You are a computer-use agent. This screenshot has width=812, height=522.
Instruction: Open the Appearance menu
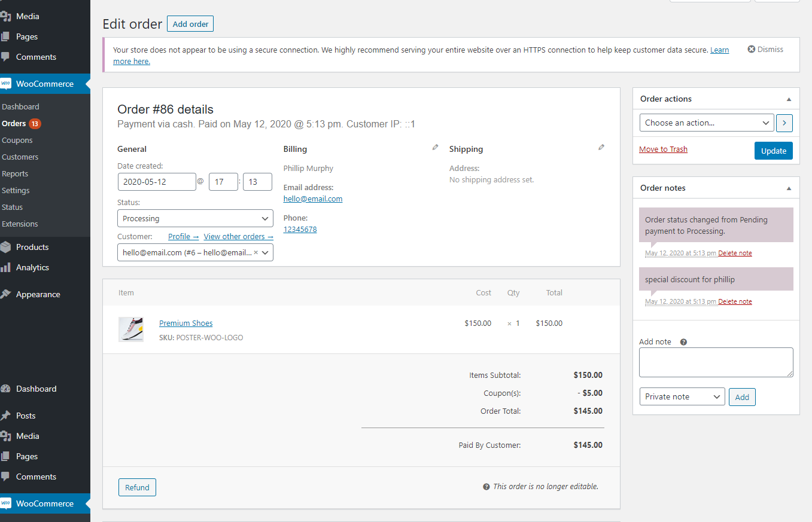point(38,294)
